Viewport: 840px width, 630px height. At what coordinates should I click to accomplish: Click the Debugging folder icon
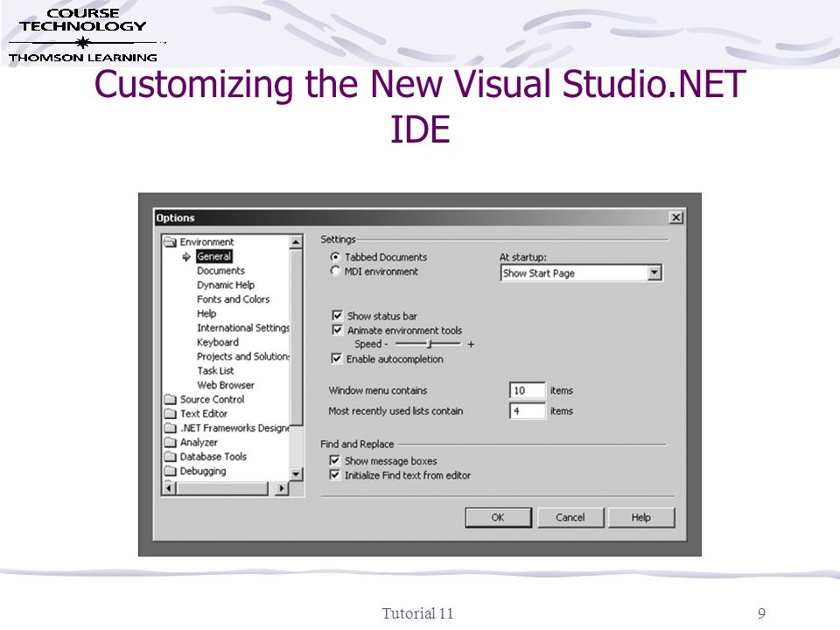coord(171,472)
